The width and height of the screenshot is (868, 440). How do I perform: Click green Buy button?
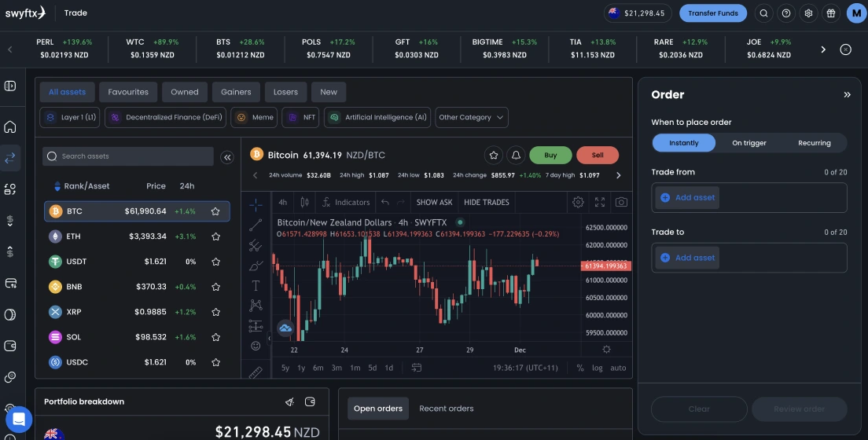click(x=550, y=155)
